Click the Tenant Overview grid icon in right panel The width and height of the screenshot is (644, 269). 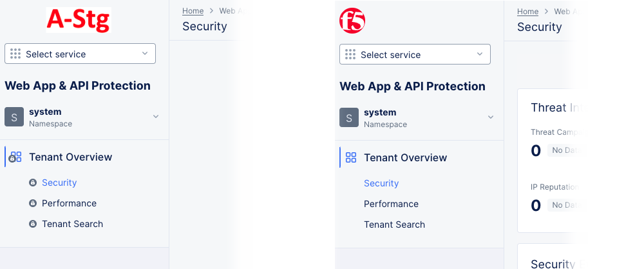pyautogui.click(x=351, y=157)
